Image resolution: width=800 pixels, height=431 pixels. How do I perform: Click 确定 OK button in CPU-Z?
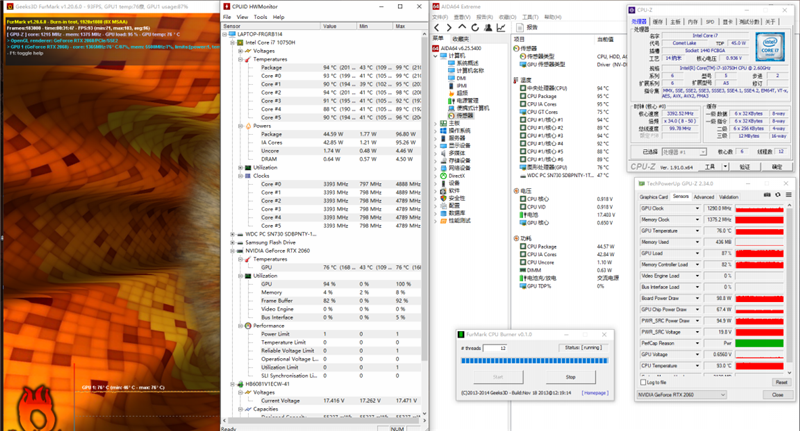point(777,167)
